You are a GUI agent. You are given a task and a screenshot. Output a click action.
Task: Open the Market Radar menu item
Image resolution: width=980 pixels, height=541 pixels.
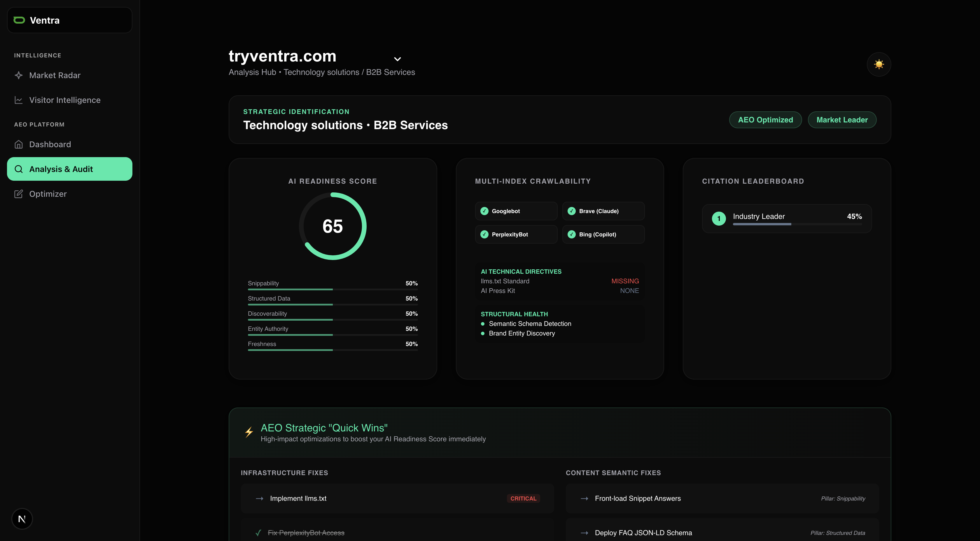pos(55,75)
